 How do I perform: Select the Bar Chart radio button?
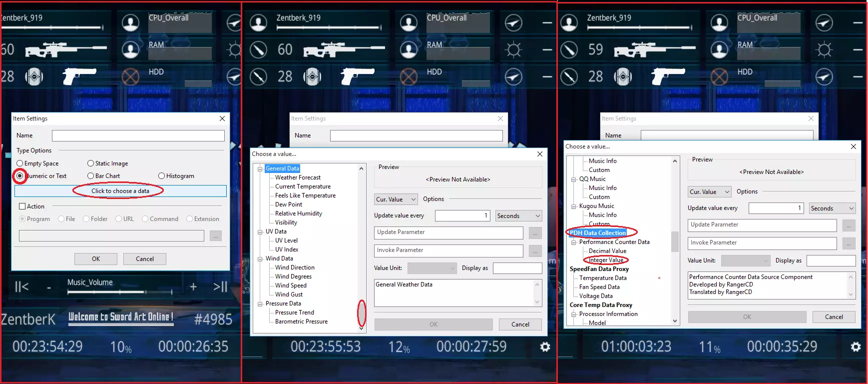pos(90,176)
